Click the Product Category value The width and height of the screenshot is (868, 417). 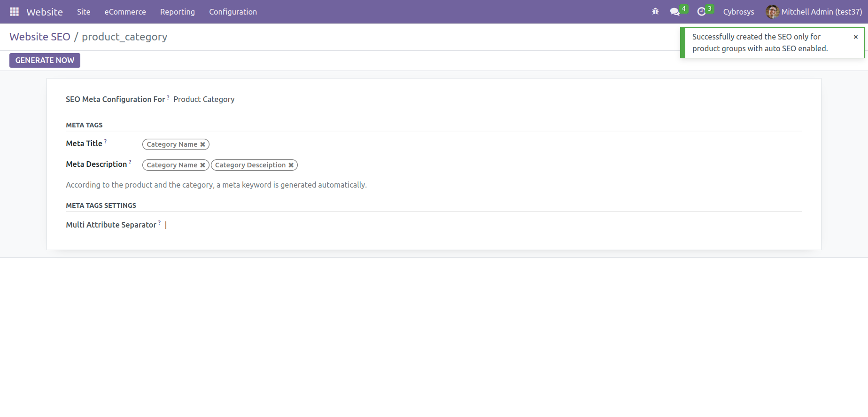tap(204, 99)
